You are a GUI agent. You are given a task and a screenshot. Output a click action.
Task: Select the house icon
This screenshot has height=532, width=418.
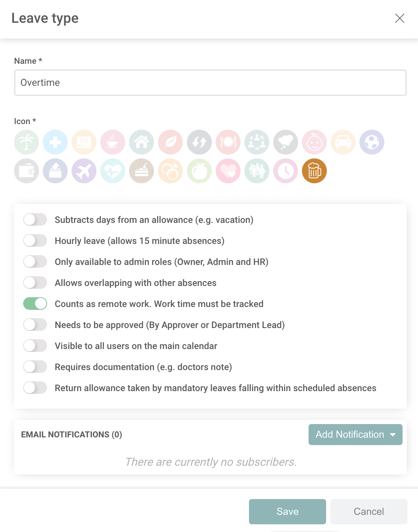click(142, 142)
